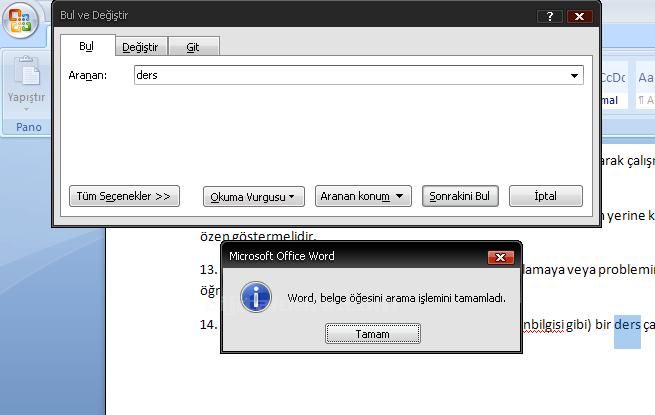Click the İptal button

546,196
